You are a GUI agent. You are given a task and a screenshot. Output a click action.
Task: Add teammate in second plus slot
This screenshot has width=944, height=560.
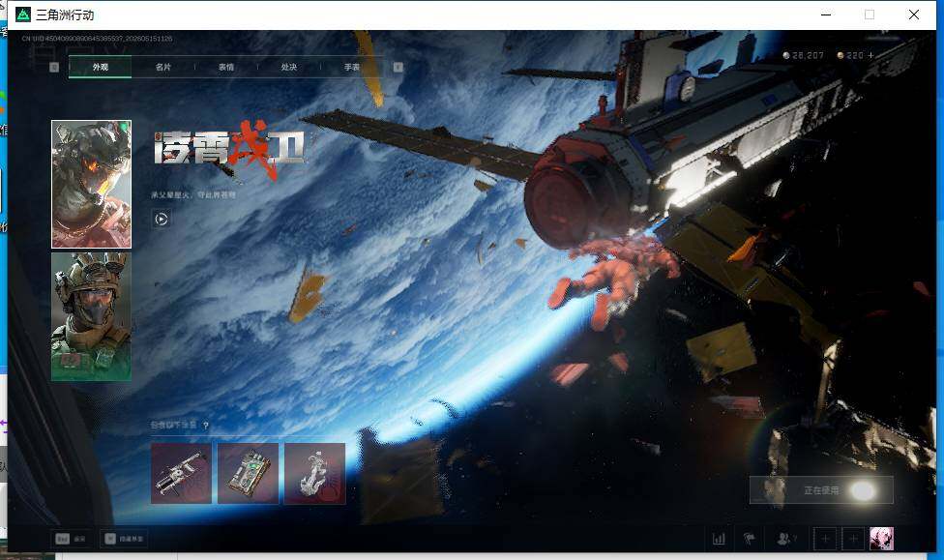tap(853, 539)
